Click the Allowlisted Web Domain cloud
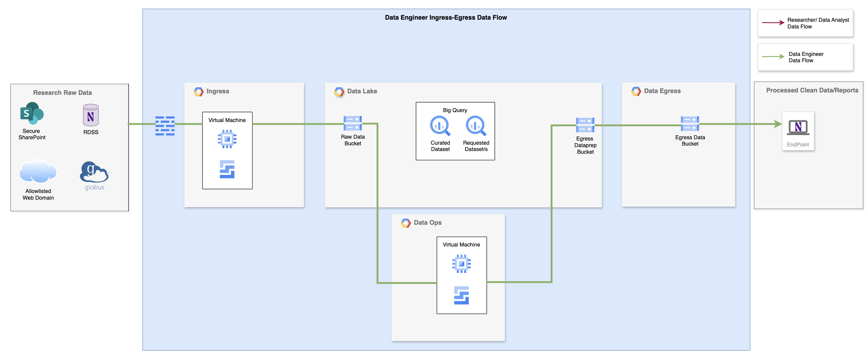The image size is (868, 357). [x=38, y=172]
